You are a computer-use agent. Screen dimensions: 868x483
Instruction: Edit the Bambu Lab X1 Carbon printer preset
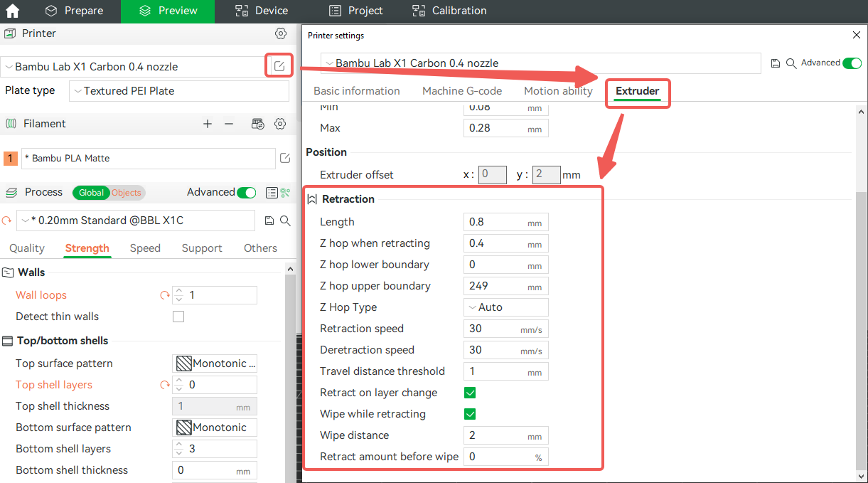[279, 66]
